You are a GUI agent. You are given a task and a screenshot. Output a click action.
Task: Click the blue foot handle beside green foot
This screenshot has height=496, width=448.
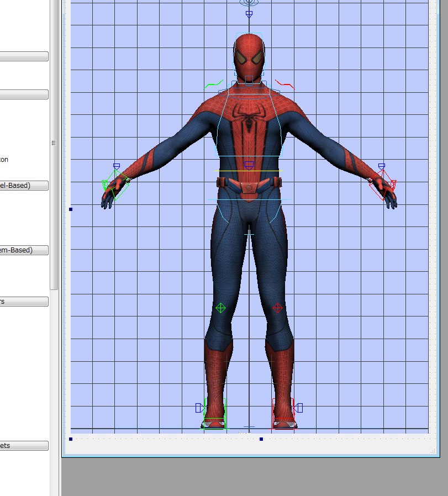[x=199, y=408]
